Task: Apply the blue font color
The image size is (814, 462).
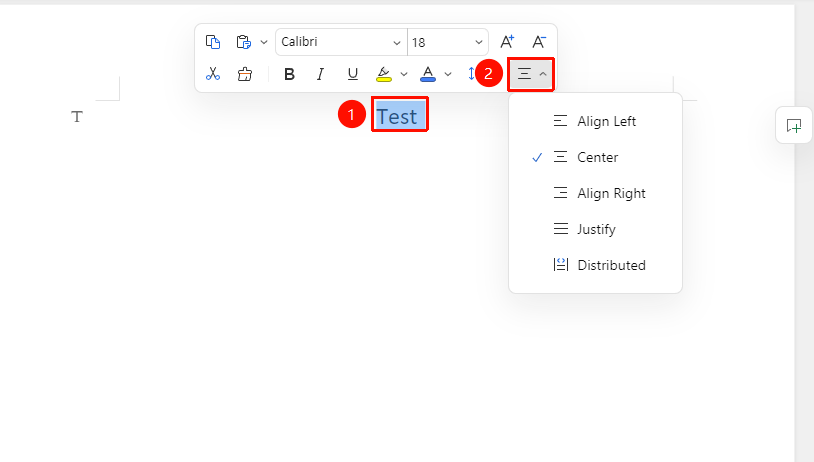Action: point(428,74)
